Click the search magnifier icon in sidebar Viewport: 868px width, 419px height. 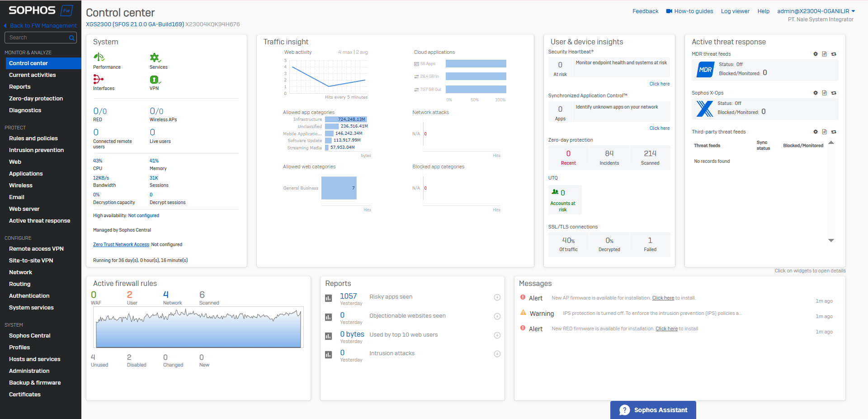point(71,38)
